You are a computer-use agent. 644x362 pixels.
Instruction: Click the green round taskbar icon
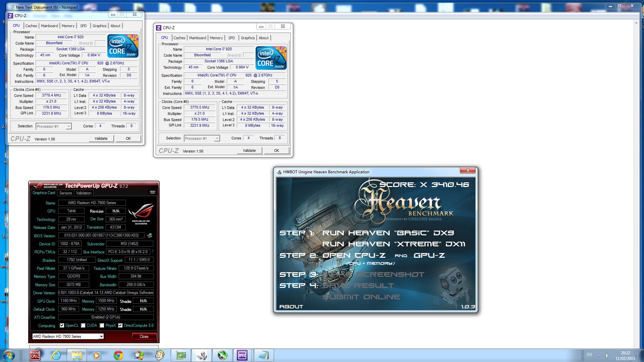coord(222,355)
